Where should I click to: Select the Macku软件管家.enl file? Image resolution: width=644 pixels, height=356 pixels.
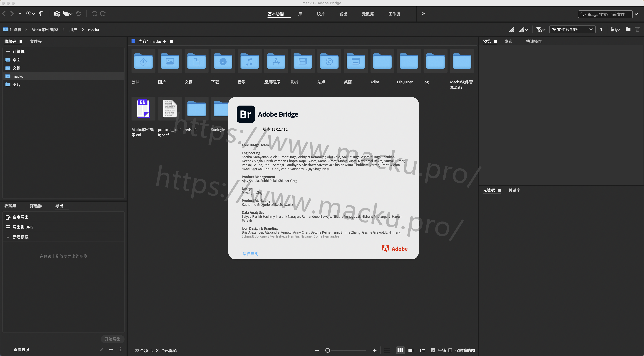click(143, 109)
